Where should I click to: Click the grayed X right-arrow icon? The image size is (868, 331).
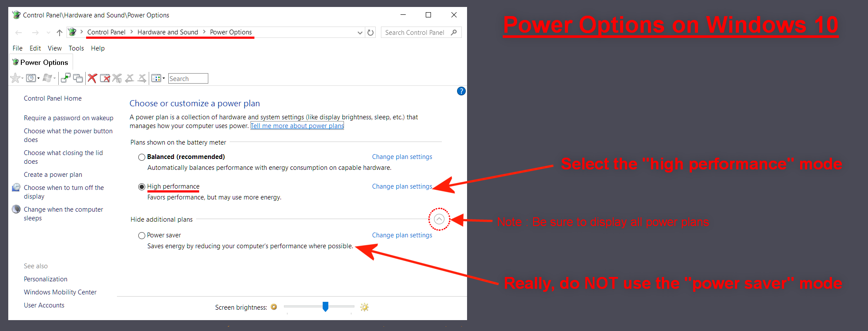click(x=142, y=78)
